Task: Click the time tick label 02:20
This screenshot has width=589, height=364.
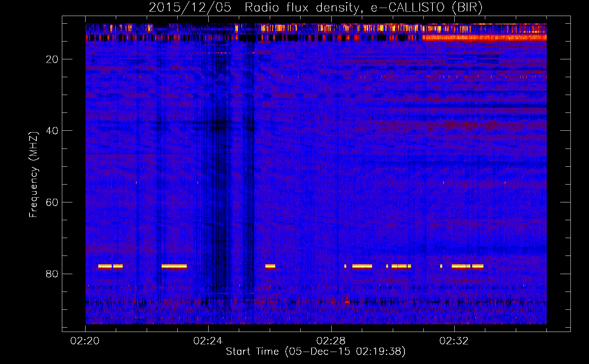Action: (x=85, y=341)
